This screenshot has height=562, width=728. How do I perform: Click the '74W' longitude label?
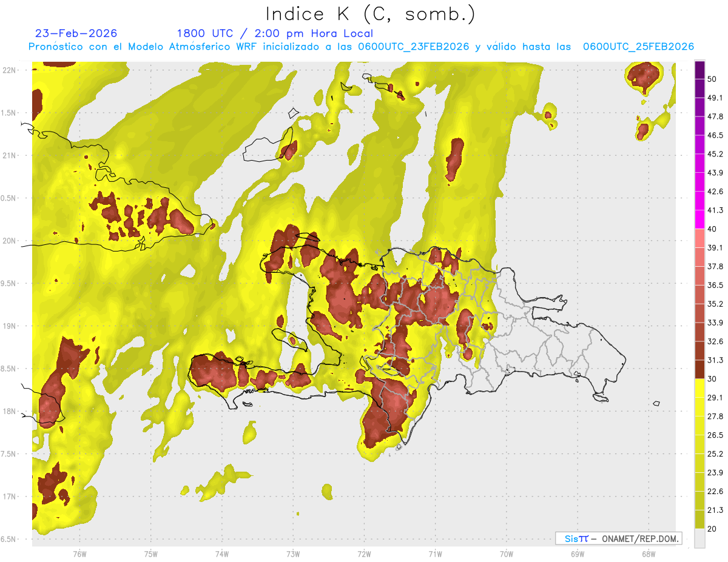coord(222,554)
